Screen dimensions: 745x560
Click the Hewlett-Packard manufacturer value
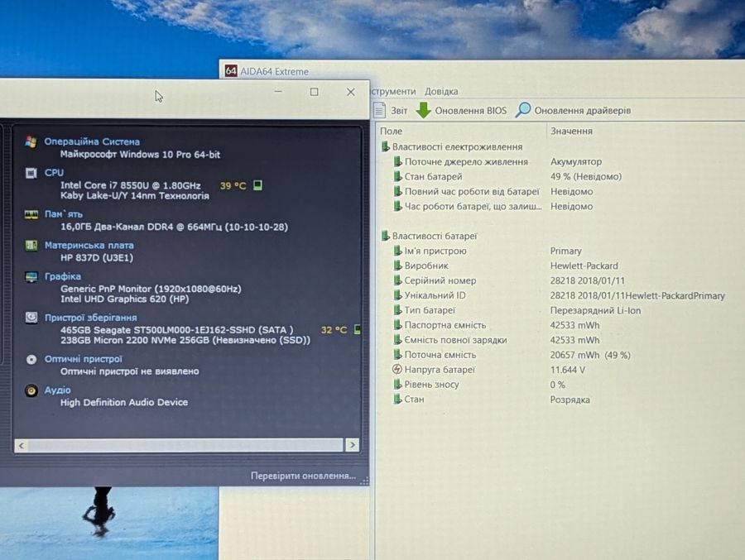tap(584, 266)
